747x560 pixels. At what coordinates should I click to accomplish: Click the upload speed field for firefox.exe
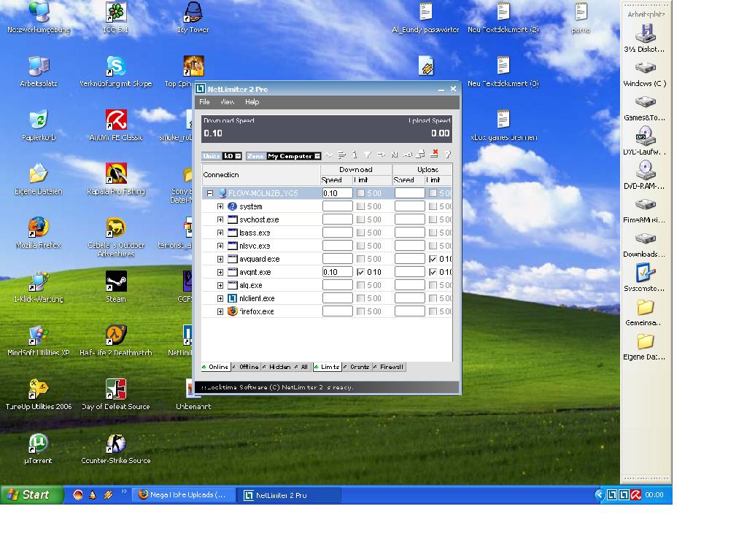410,311
